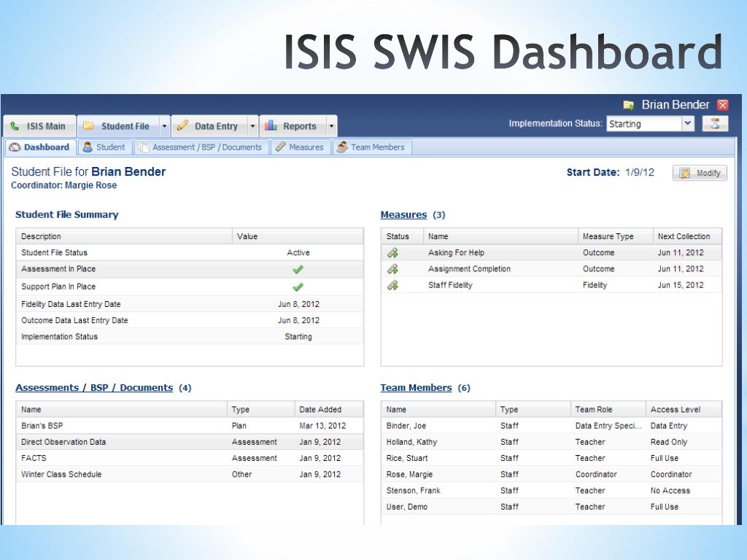
Task: Select the Direct Observation Data row
Action: pyautogui.click(x=190, y=442)
